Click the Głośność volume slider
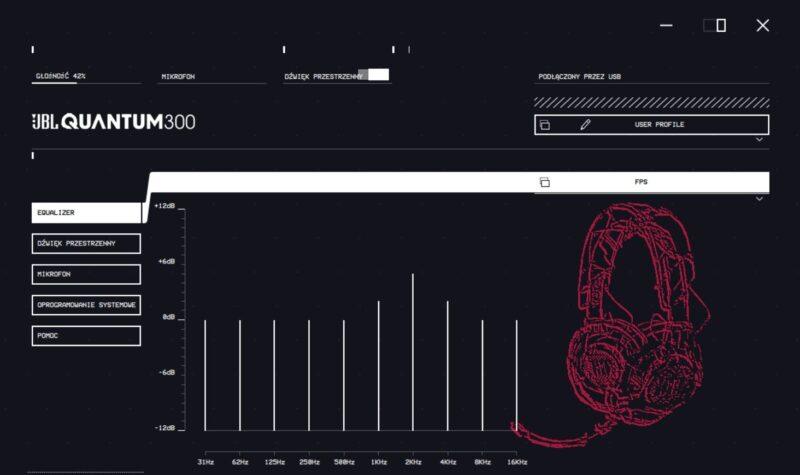 [x=85, y=82]
